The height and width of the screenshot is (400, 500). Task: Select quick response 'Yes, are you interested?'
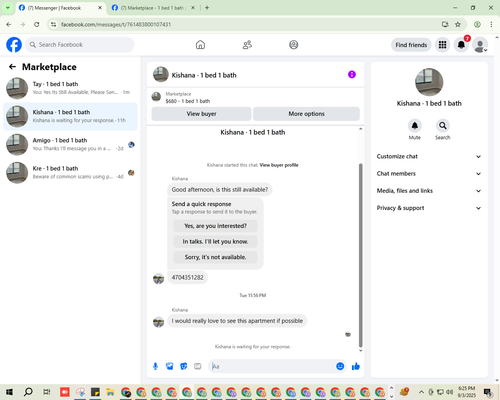[x=215, y=226]
